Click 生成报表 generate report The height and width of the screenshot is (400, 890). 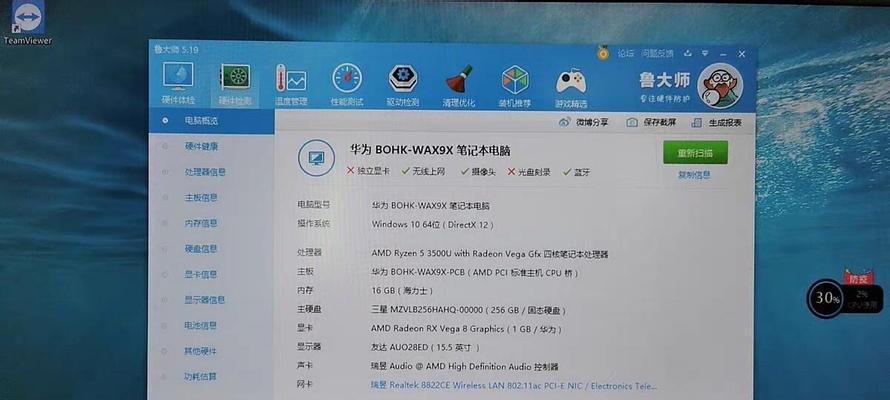click(716, 123)
